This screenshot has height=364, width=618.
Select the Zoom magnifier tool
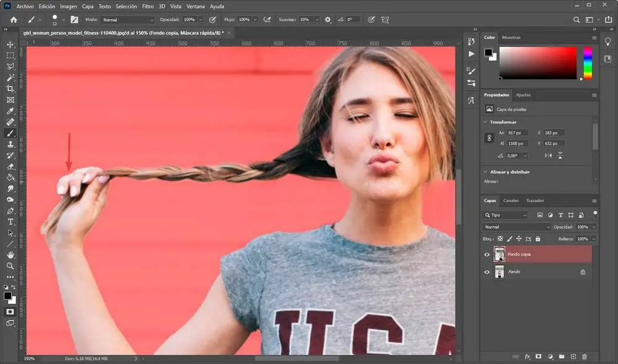coord(10,266)
